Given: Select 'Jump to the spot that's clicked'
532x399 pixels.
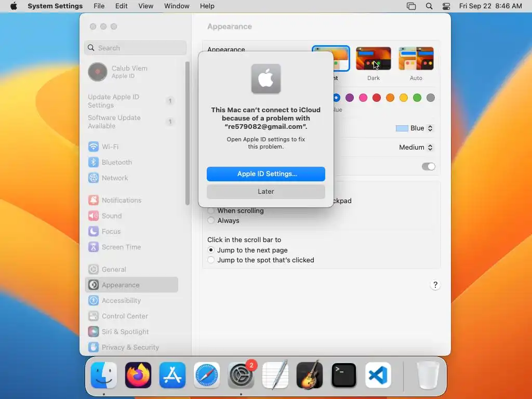Looking at the screenshot, I should coord(211,260).
